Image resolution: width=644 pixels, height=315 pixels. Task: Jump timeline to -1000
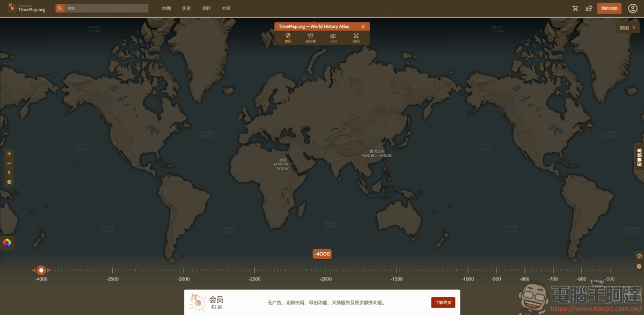[468, 279]
